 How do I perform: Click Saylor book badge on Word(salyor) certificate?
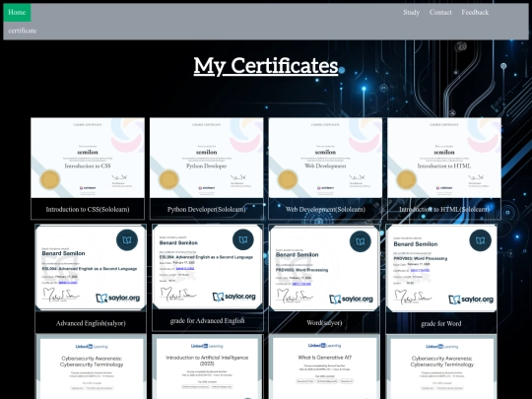[x=360, y=241]
